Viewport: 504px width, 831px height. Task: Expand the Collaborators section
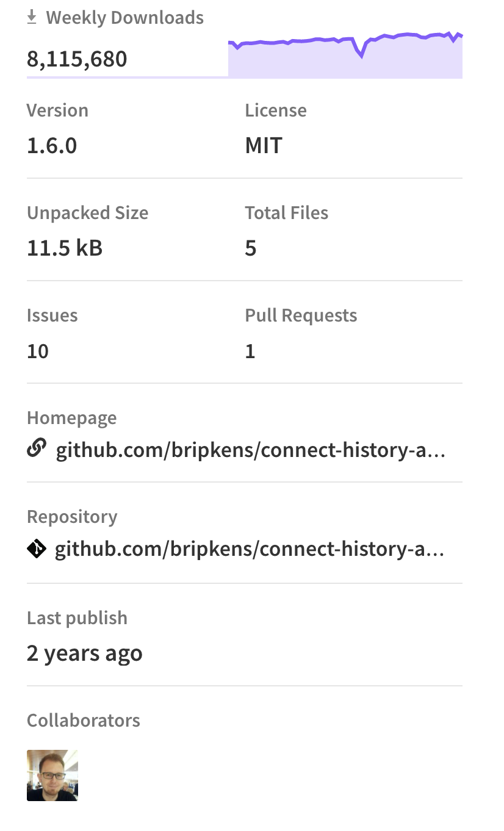pos(83,720)
